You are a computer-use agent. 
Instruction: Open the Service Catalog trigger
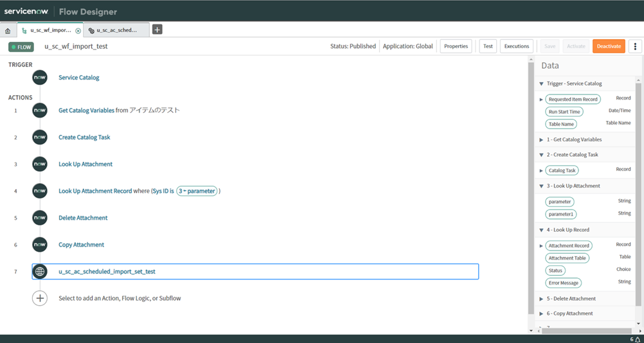79,78
